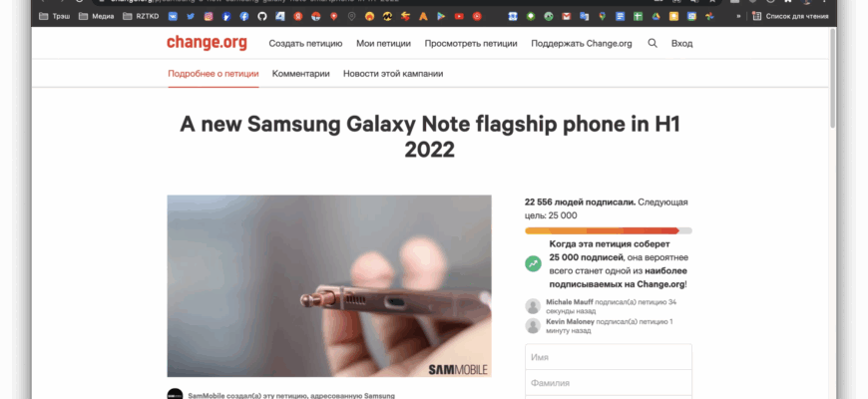Open the YouTube bookmark icon
This screenshot has height=399, width=868.
459,17
